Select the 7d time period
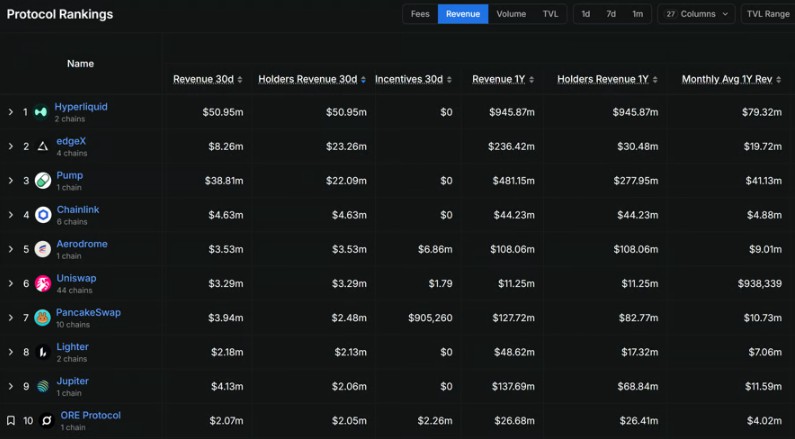Image resolution: width=795 pixels, height=439 pixels. 611,14
